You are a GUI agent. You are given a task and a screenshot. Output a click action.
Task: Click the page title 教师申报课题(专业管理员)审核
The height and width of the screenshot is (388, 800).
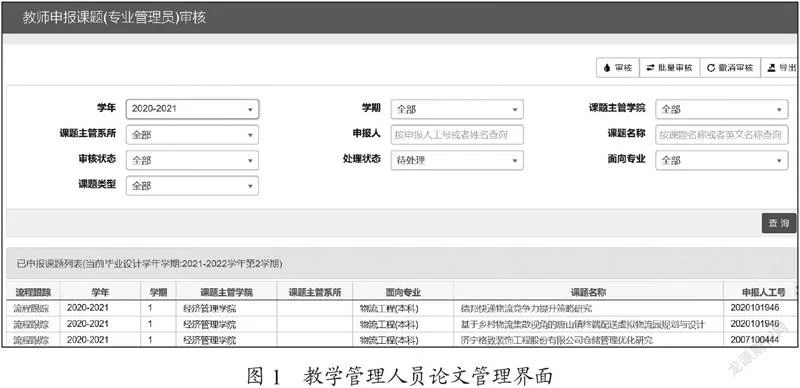(114, 18)
